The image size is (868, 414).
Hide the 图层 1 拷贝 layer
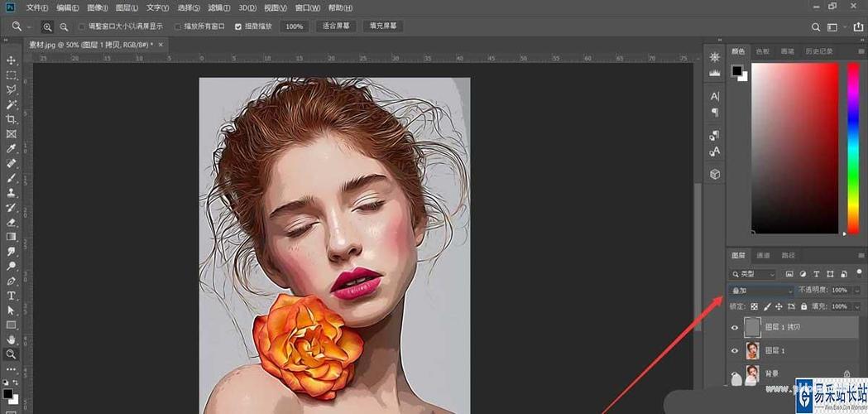735,328
